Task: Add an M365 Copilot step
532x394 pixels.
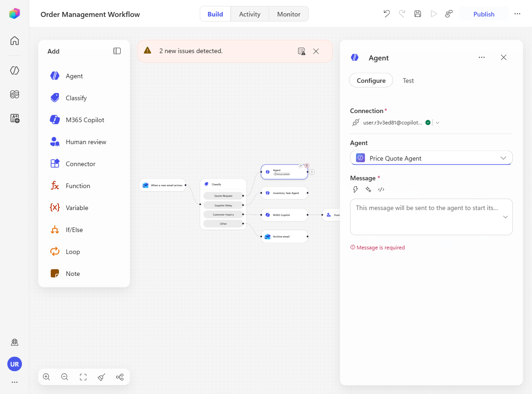Action: click(84, 120)
